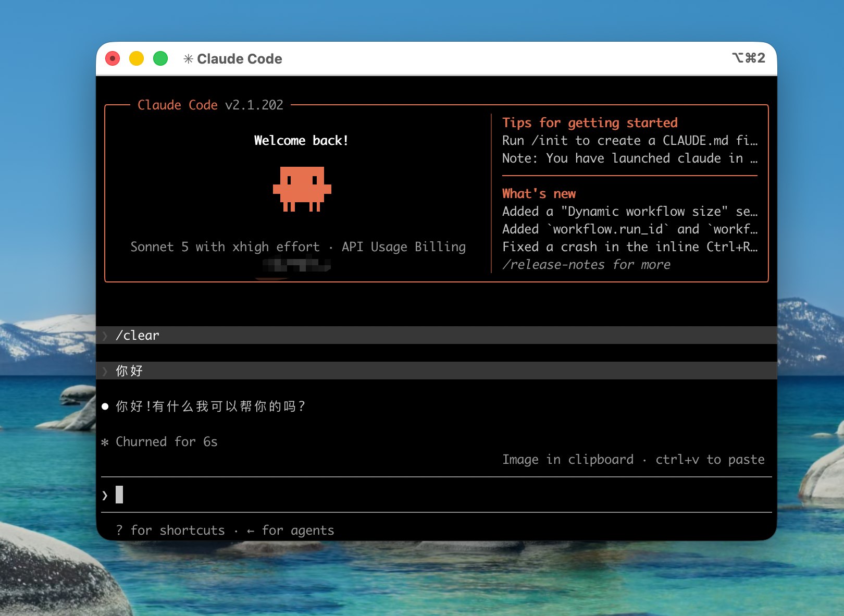Click the 'Claude Code v2.1.202' version label
The width and height of the screenshot is (844, 616).
click(210, 105)
